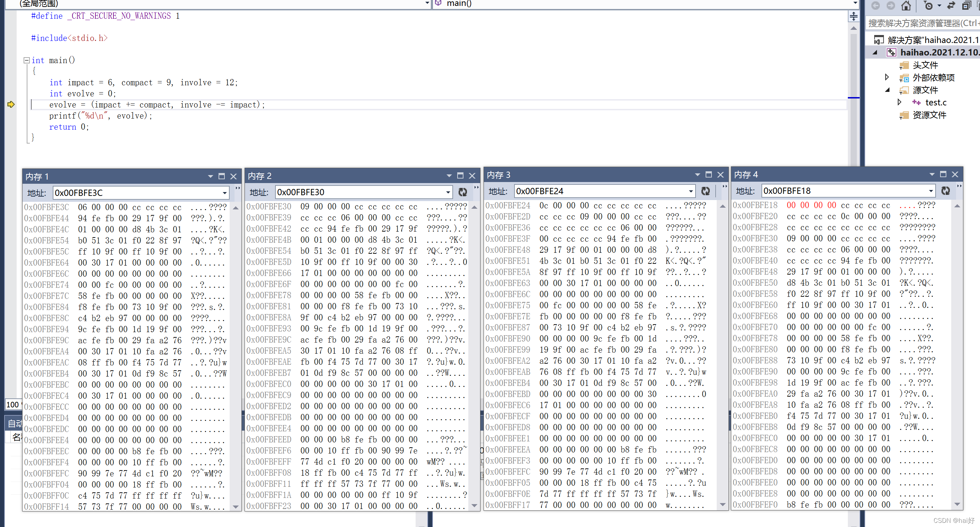This screenshot has width=980, height=527.
Task: Close the 内存 4 panel
Action: click(x=955, y=174)
